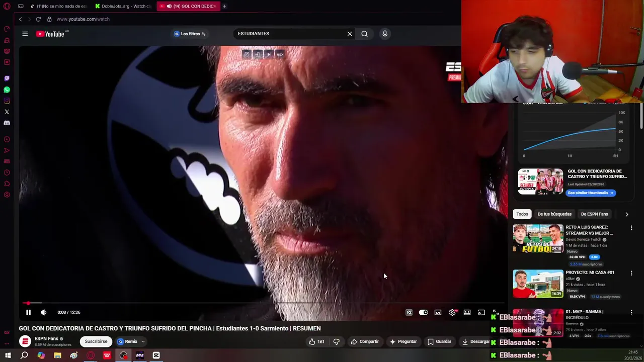Open PROYECTO: MI CASA #01 video thumbnail
Image resolution: width=644 pixels, height=362 pixels.
(x=538, y=284)
